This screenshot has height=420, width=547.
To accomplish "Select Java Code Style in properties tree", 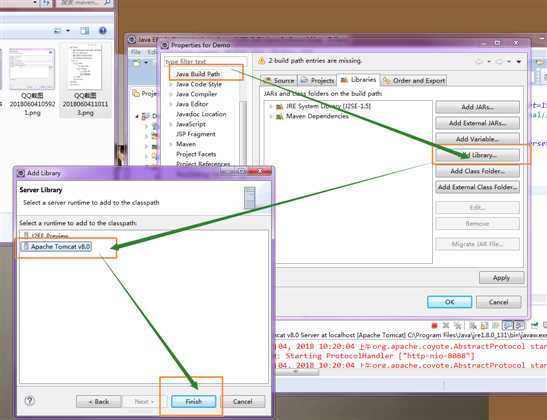I will click(198, 84).
